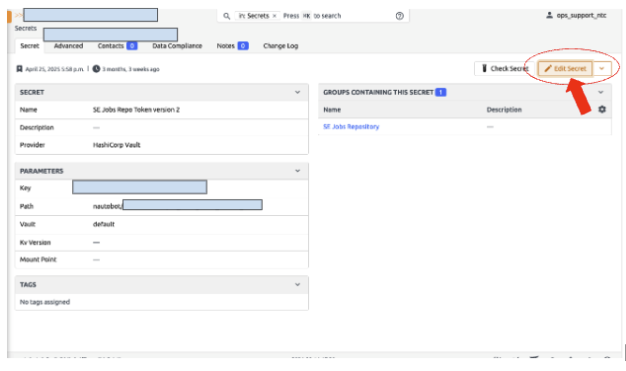Screen dimensions: 626x371
Task: Remove the 'in: Secrets' search filter
Action: (274, 16)
